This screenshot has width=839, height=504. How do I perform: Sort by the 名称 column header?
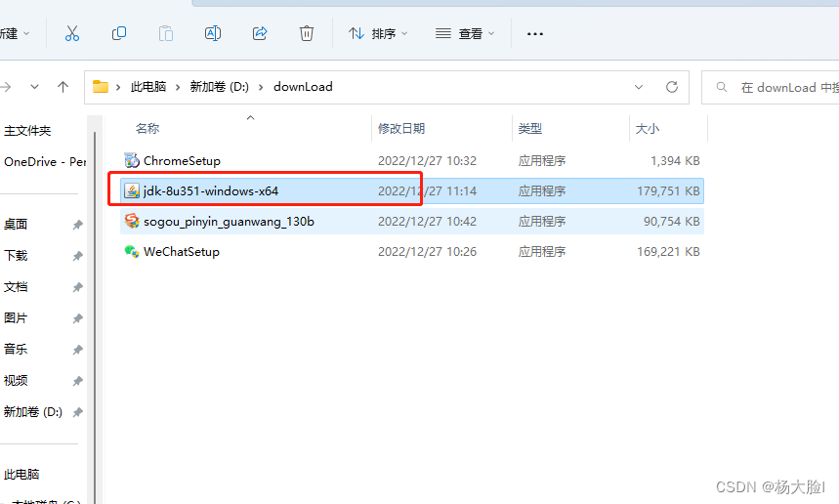pos(147,128)
